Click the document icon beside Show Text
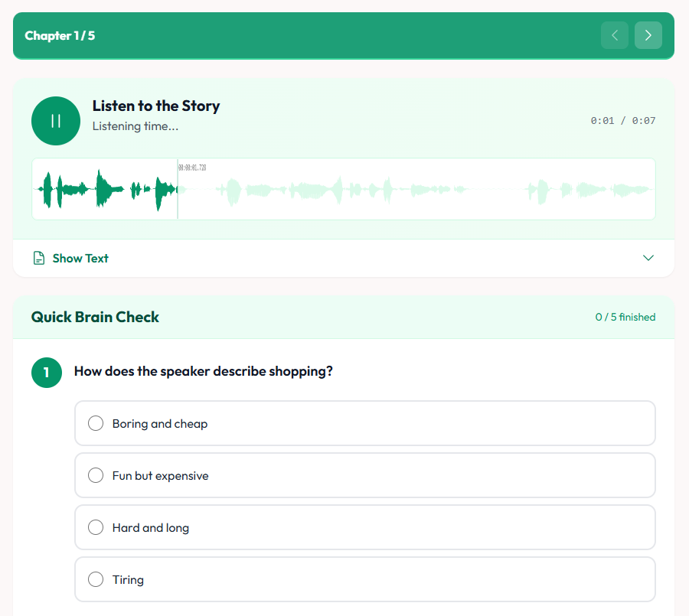 pos(39,259)
